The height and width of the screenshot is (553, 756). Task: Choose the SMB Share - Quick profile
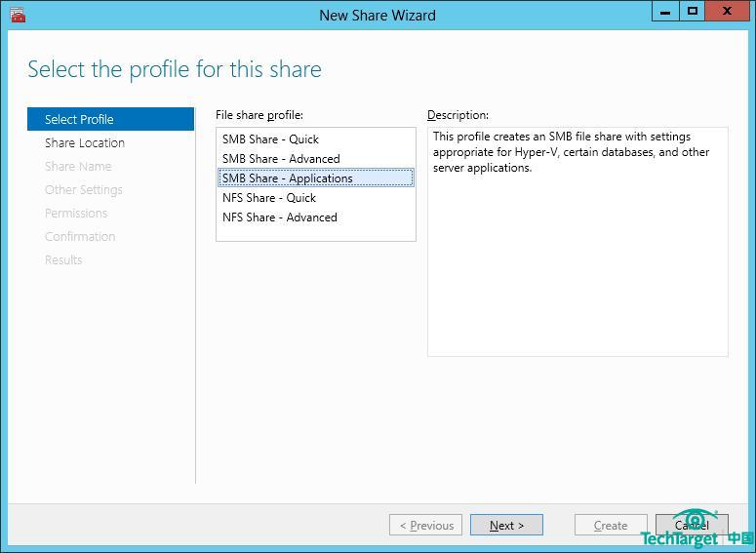[x=270, y=139]
